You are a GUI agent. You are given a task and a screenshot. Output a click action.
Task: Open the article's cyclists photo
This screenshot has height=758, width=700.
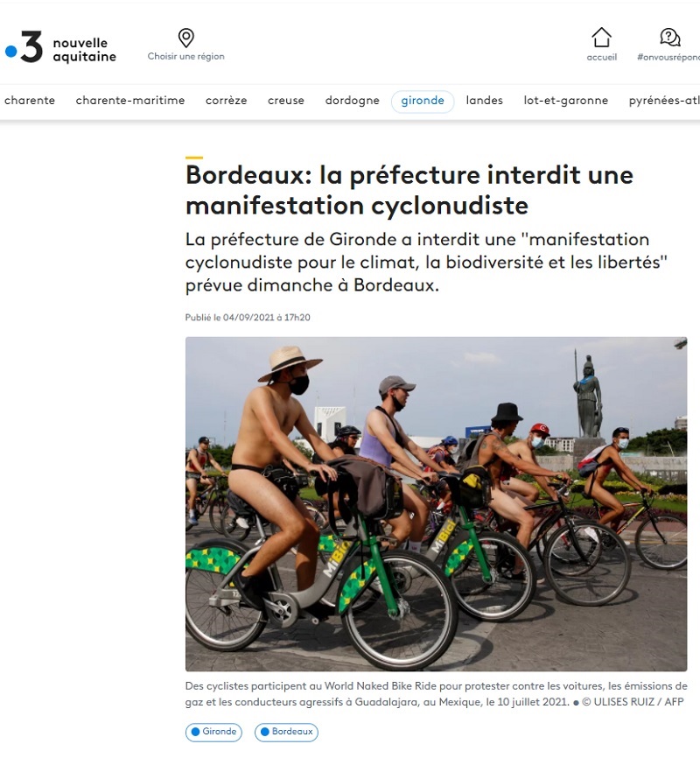pos(436,503)
